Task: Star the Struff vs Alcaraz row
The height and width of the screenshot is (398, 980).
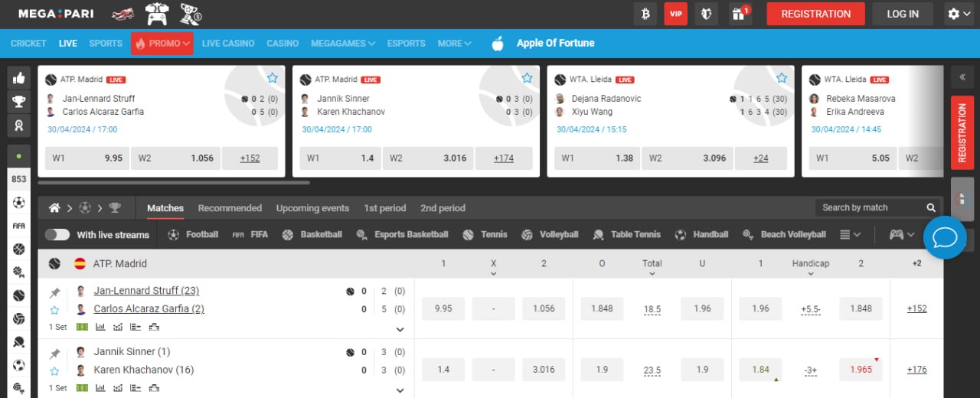Action: [54, 310]
